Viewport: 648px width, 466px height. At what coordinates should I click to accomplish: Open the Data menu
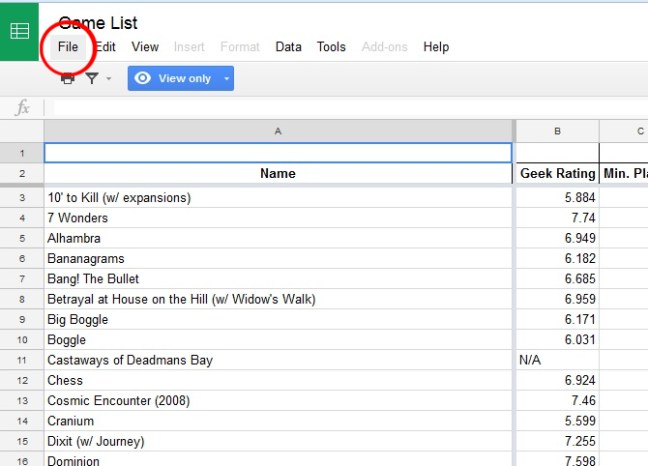coord(289,47)
